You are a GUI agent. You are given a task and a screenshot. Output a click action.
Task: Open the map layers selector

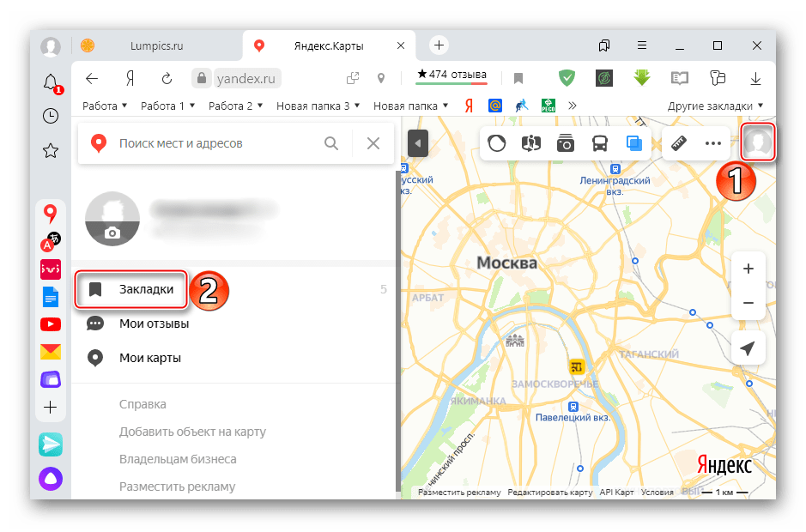click(634, 143)
